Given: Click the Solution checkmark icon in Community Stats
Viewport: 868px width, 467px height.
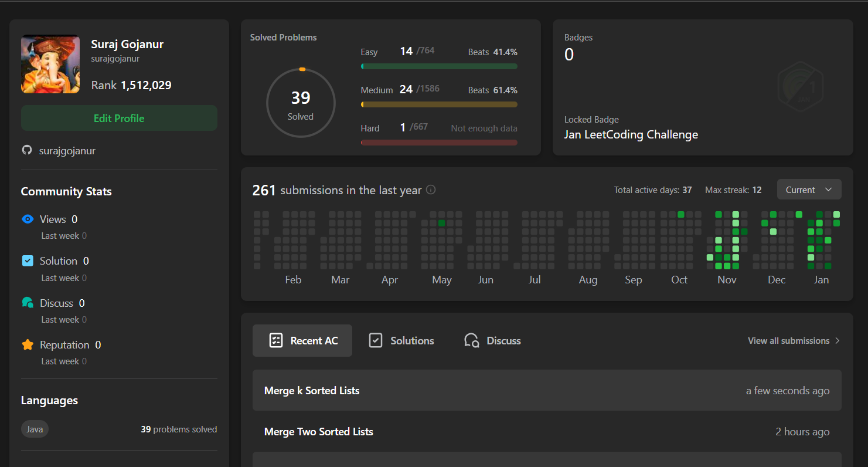Looking at the screenshot, I should coord(28,261).
